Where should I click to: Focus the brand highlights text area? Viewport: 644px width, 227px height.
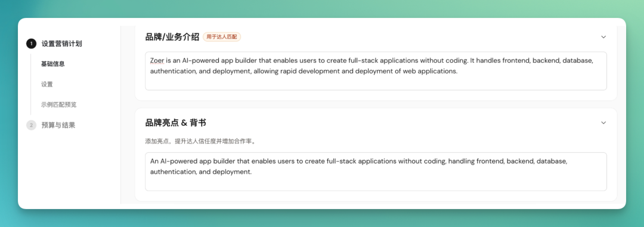(x=376, y=171)
